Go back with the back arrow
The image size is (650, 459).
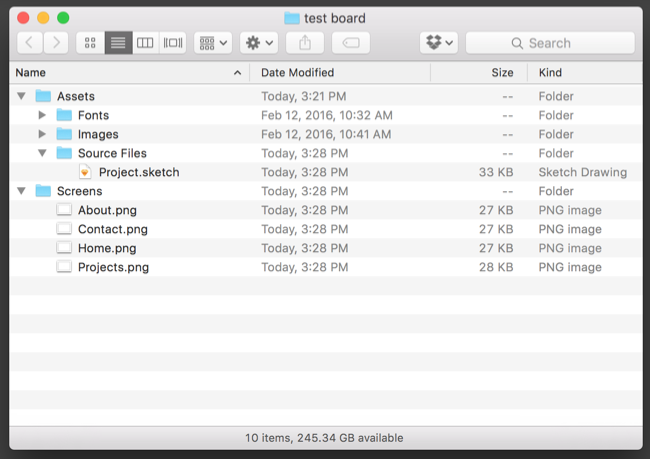[x=29, y=43]
